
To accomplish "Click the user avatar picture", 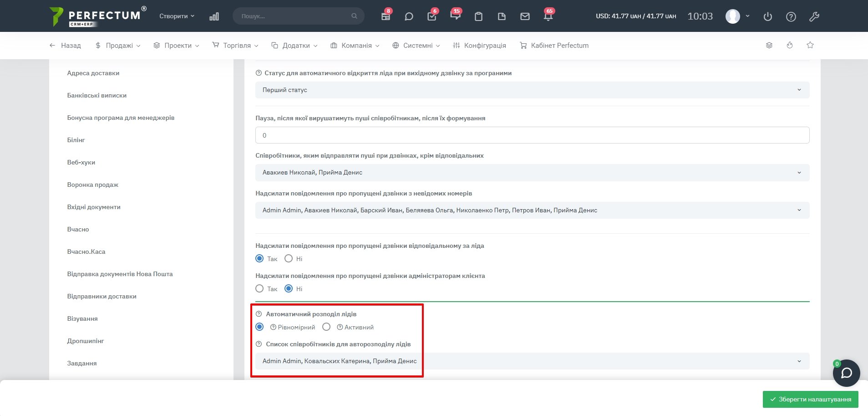I will (732, 16).
